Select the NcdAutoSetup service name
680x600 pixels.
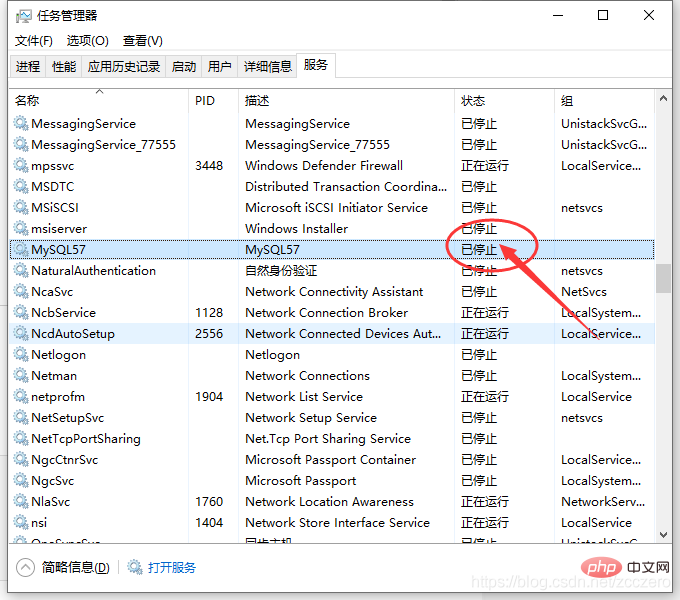[x=73, y=334]
